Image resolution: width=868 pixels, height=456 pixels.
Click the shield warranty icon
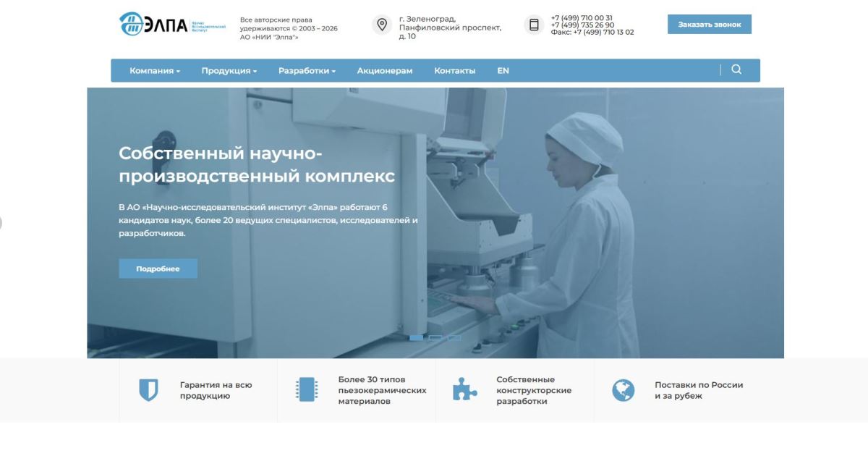[148, 390]
